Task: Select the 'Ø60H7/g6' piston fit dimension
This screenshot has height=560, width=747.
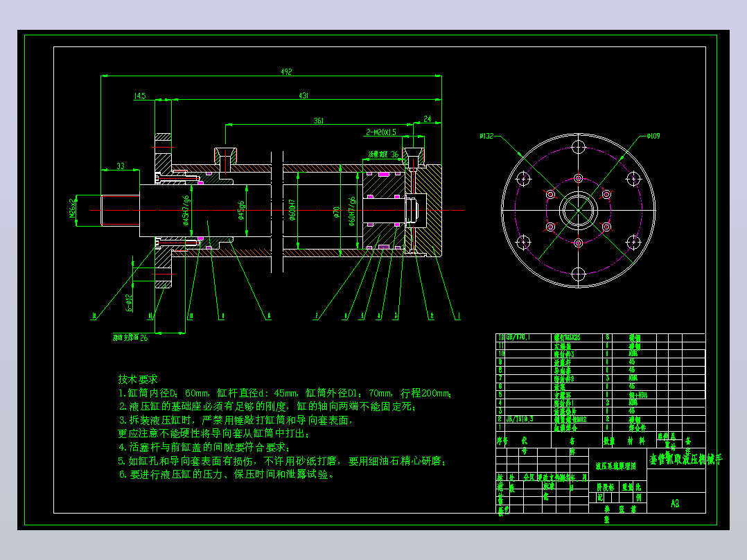Action: point(352,211)
